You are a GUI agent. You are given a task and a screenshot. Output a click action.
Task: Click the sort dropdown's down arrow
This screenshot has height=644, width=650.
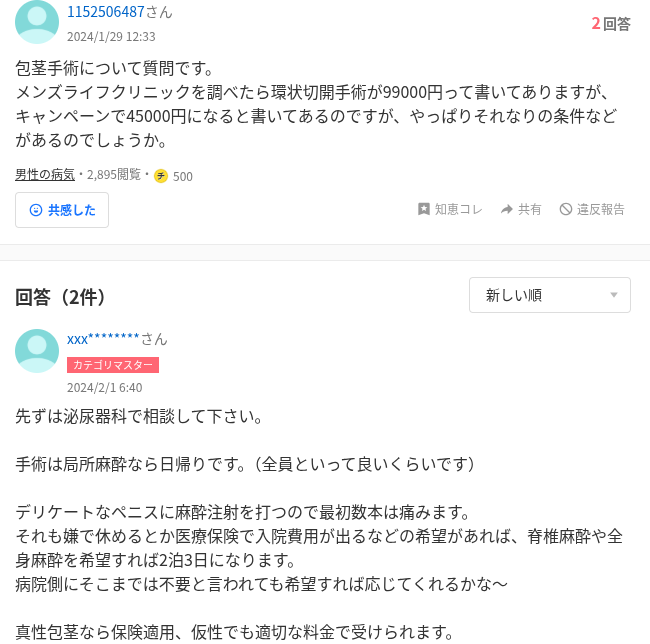pyautogui.click(x=614, y=295)
